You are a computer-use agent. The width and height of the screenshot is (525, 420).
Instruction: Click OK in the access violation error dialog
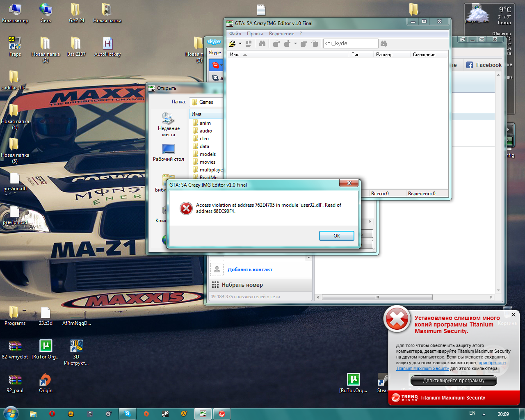pyautogui.click(x=337, y=236)
